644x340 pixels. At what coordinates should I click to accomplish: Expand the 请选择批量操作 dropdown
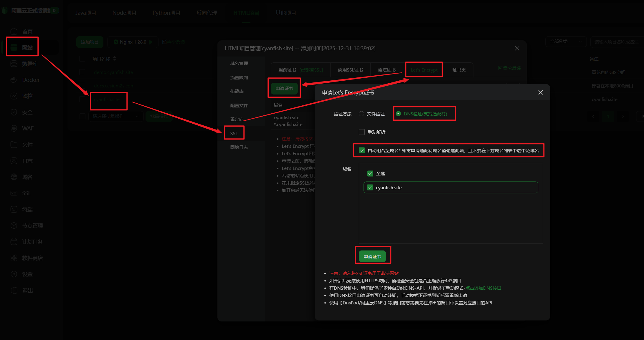tap(116, 116)
